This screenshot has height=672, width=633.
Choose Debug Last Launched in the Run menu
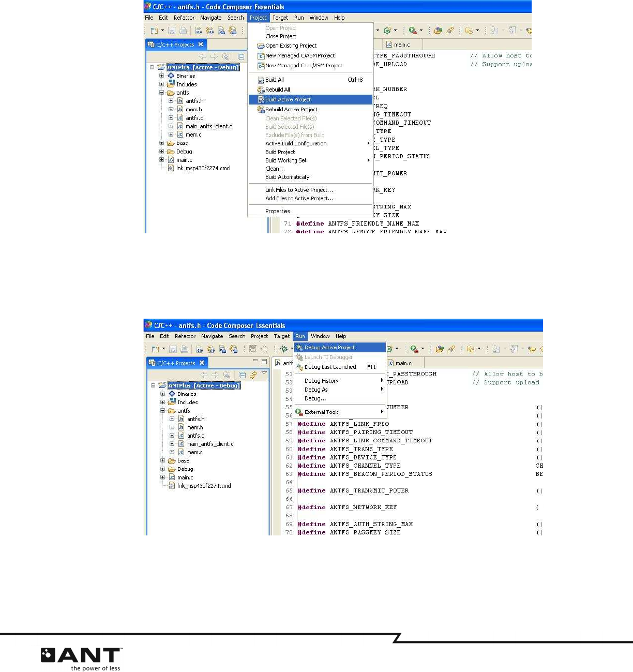340,367
